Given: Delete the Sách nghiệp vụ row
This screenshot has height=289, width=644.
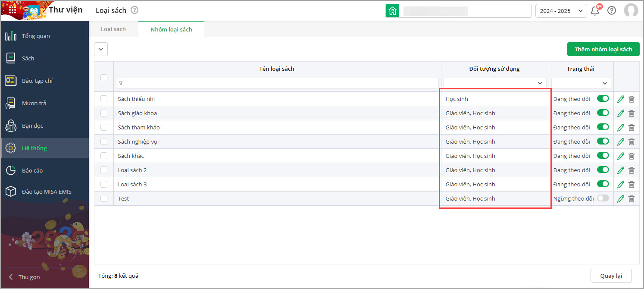Looking at the screenshot, I should click(631, 142).
